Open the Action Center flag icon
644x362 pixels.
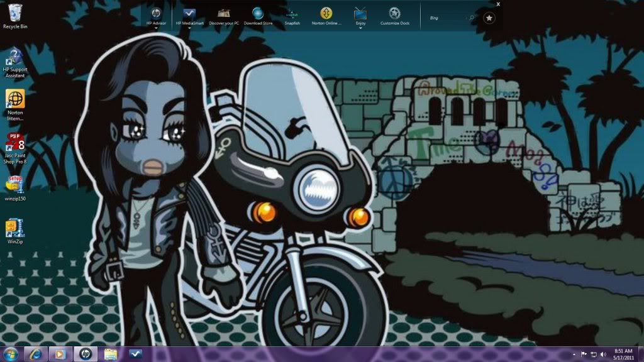click(x=584, y=354)
